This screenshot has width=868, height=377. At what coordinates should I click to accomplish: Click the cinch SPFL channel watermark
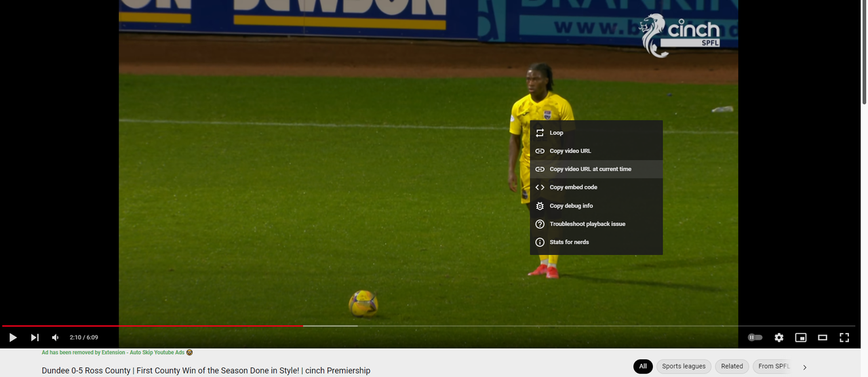pos(680,35)
